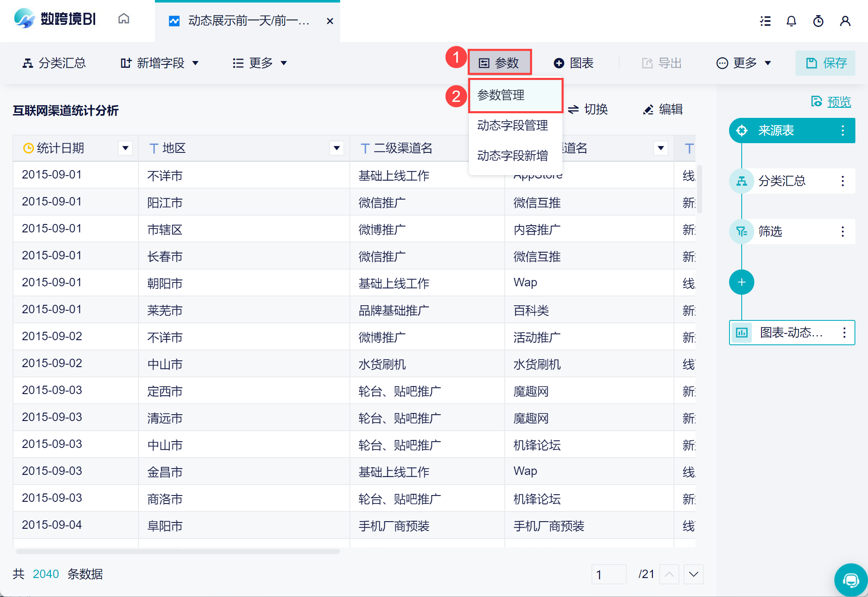Expand the 统计日期 column dropdown
This screenshot has width=868, height=597.
click(125, 148)
